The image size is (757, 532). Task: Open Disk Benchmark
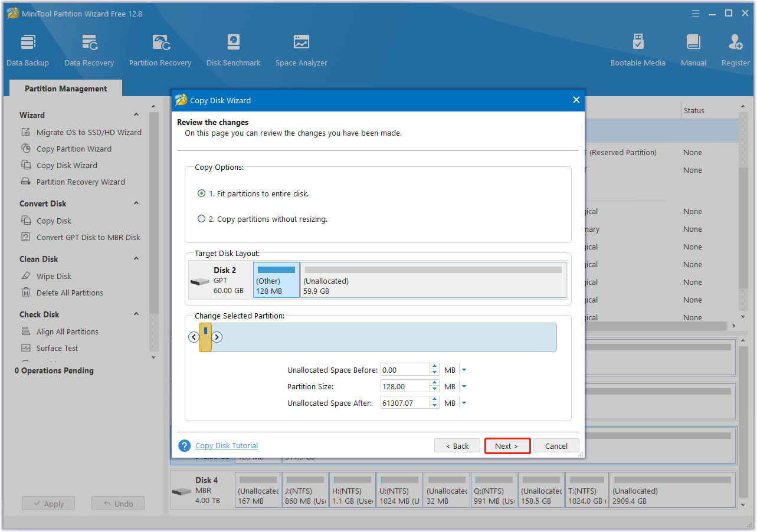point(234,50)
